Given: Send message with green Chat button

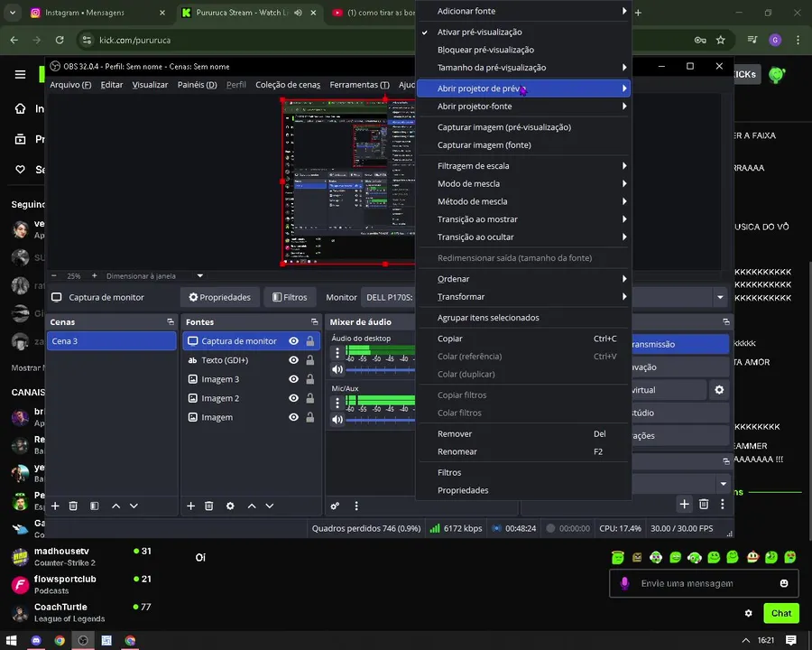Looking at the screenshot, I should click(x=781, y=613).
